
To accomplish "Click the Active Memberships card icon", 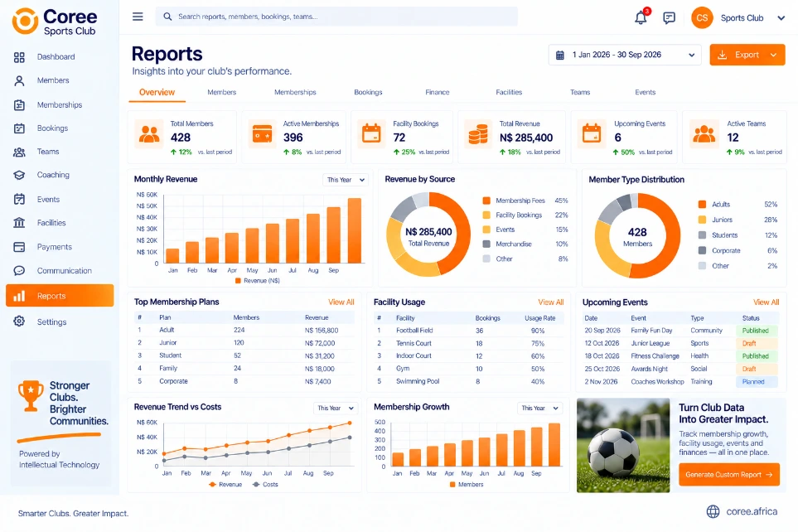I will pos(262,134).
